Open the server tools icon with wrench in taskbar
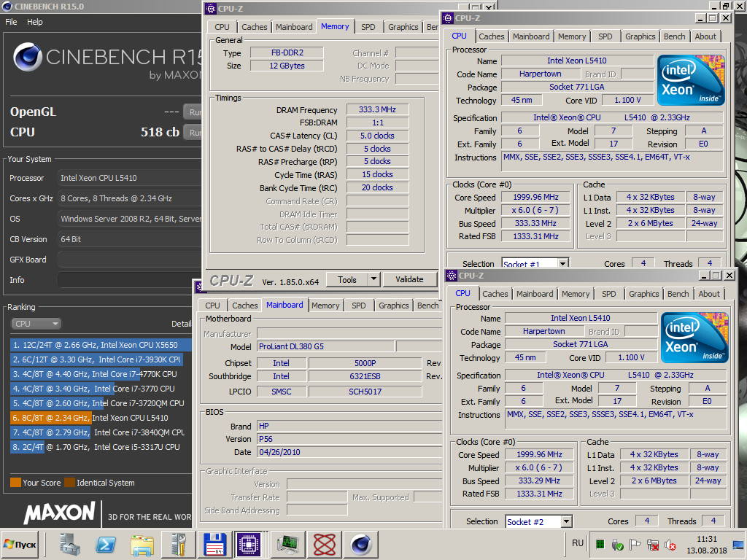Viewport: 747px width, 560px height. pyautogui.click(x=178, y=544)
